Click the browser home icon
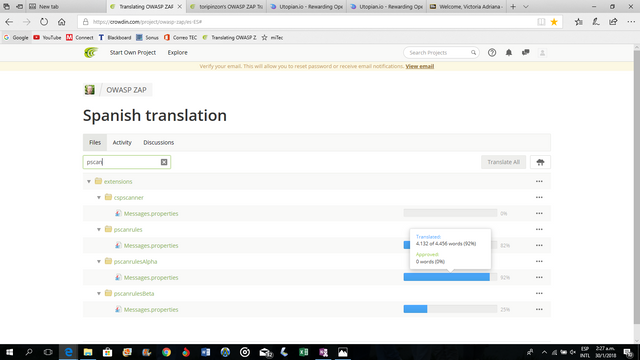Screen dimensions: 640x360 (x=61, y=22)
